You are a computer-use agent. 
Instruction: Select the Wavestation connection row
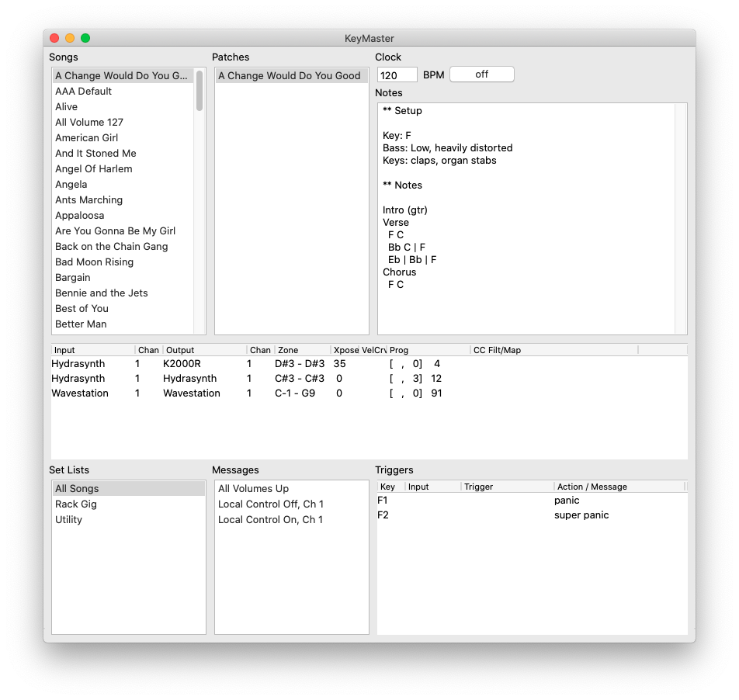point(369,393)
